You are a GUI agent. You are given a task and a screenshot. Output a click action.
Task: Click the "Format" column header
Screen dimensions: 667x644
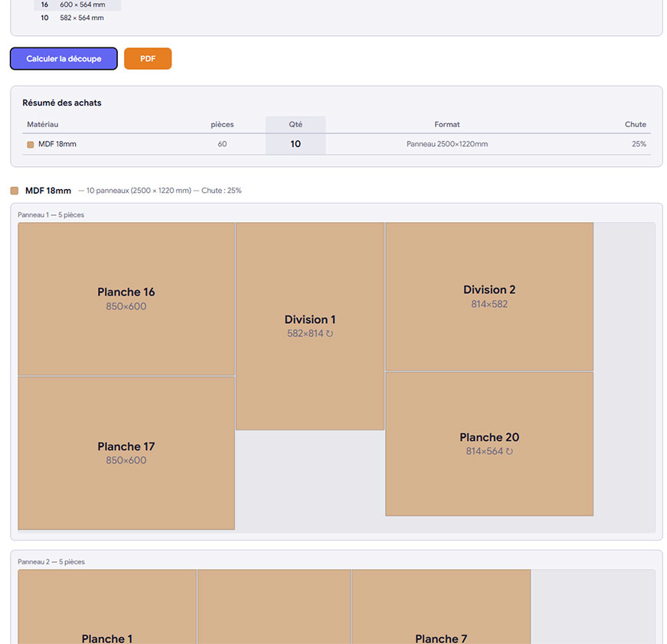[447, 124]
